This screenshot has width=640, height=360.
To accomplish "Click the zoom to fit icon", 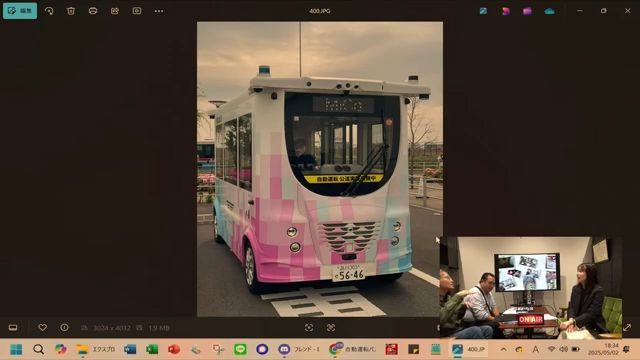I will pos(309,327).
